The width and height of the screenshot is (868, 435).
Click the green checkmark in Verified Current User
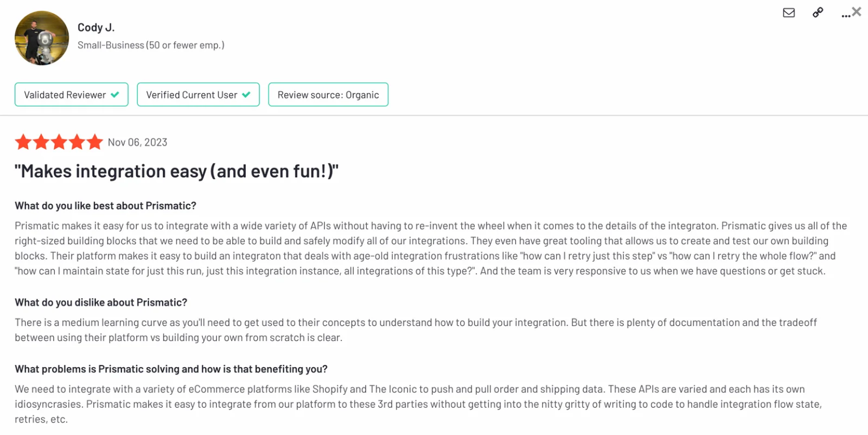(246, 94)
